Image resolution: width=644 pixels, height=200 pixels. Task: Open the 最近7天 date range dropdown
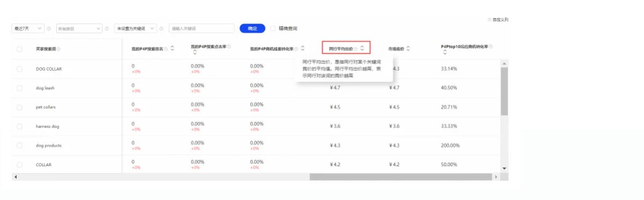[x=28, y=28]
